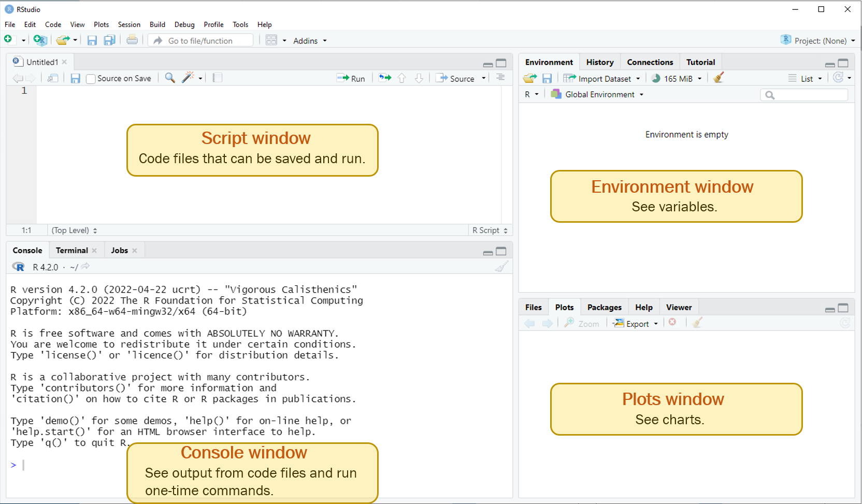Expand the Global Environment dropdown
The height and width of the screenshot is (504, 862).
coord(600,94)
